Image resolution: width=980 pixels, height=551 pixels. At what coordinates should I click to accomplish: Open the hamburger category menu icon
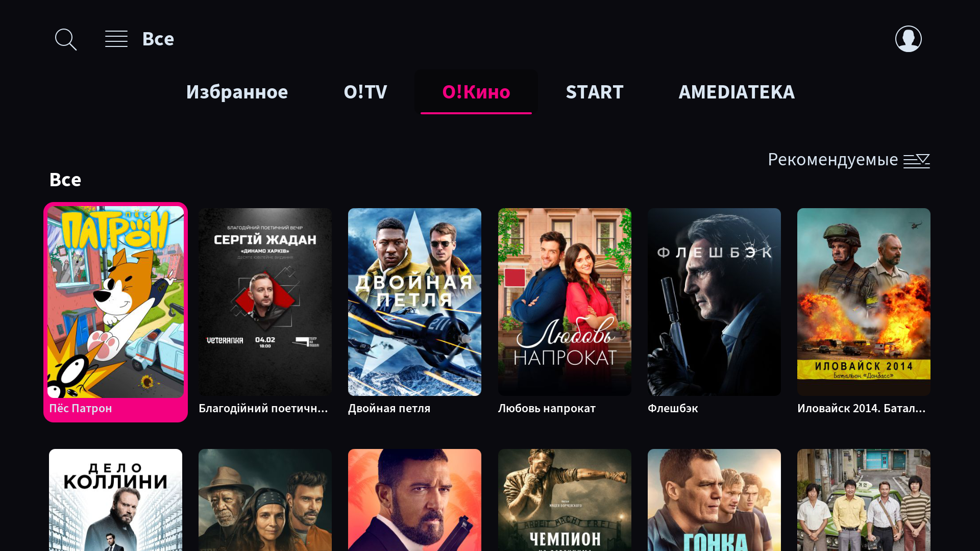pyautogui.click(x=116, y=39)
